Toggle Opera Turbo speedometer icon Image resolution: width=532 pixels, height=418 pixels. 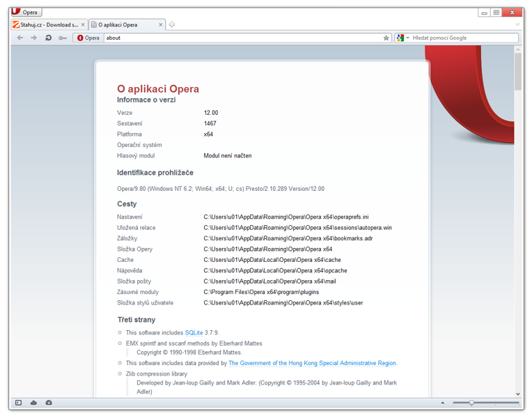click(x=49, y=403)
